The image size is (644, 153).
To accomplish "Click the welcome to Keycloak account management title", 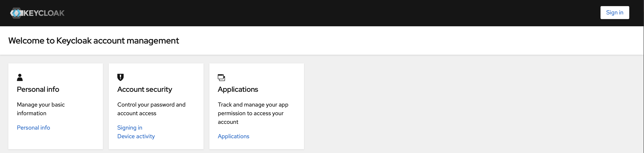I will (x=94, y=40).
